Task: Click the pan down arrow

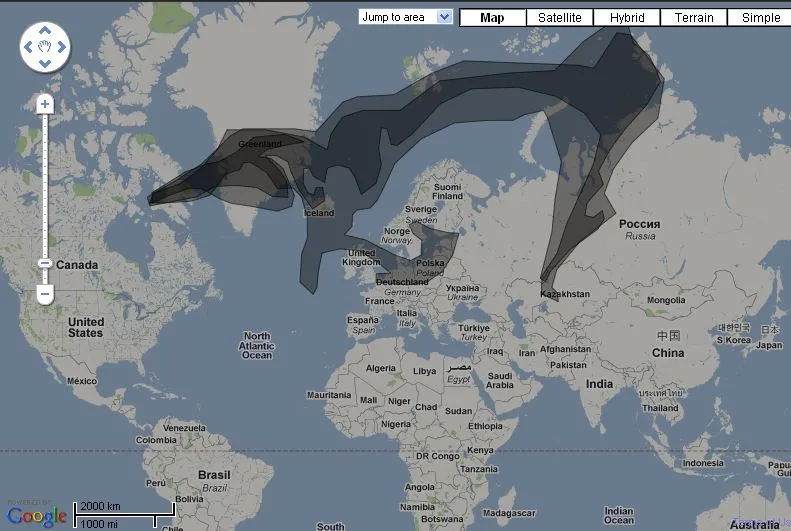Action: [45, 63]
